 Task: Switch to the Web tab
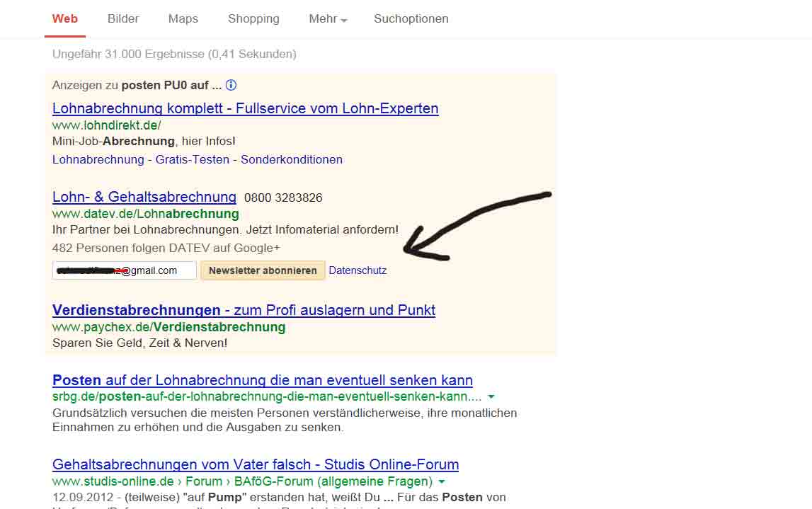coord(64,18)
